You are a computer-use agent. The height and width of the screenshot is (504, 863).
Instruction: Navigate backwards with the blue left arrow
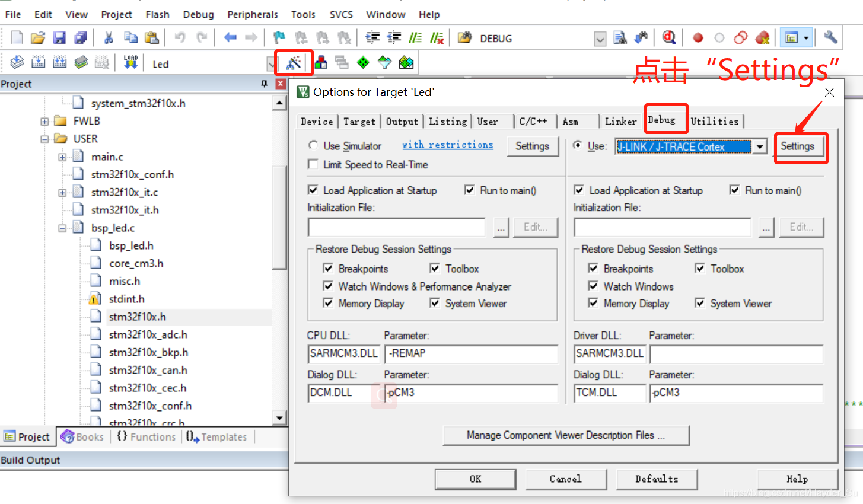pos(230,38)
